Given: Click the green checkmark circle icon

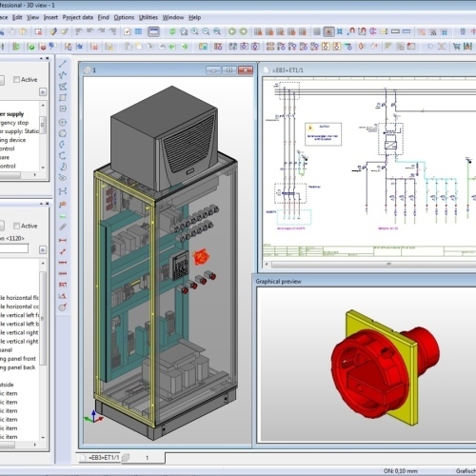Looking at the screenshot, I should 31,47.
